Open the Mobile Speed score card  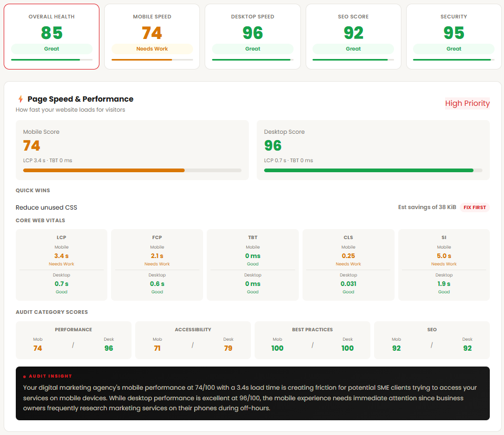(x=152, y=36)
